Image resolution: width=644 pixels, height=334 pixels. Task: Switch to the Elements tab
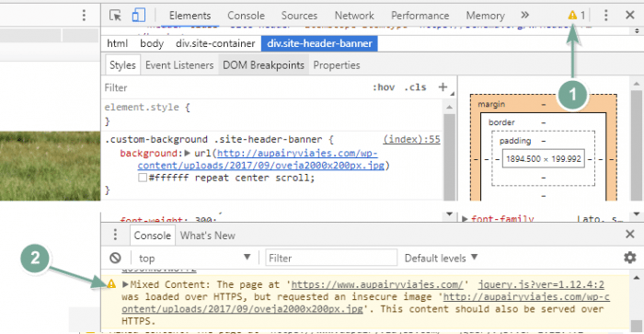tap(190, 16)
